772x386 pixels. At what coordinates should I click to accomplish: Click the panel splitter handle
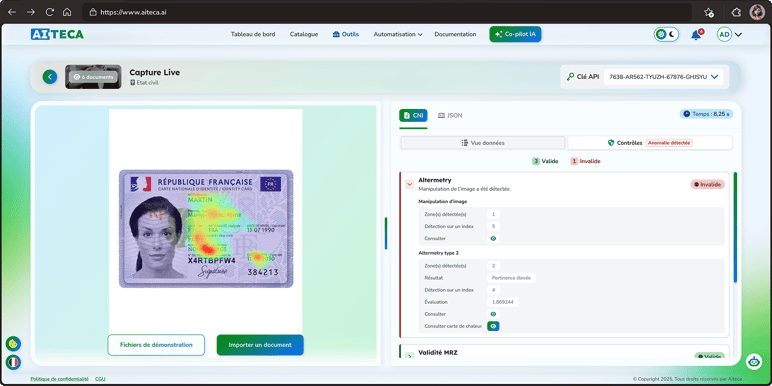point(386,233)
